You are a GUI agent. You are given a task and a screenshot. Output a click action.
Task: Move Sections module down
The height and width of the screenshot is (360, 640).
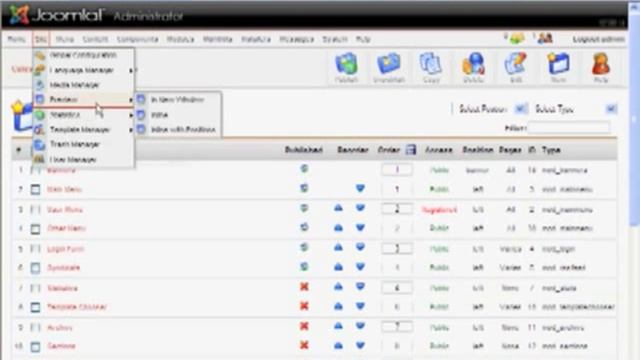pyautogui.click(x=360, y=345)
